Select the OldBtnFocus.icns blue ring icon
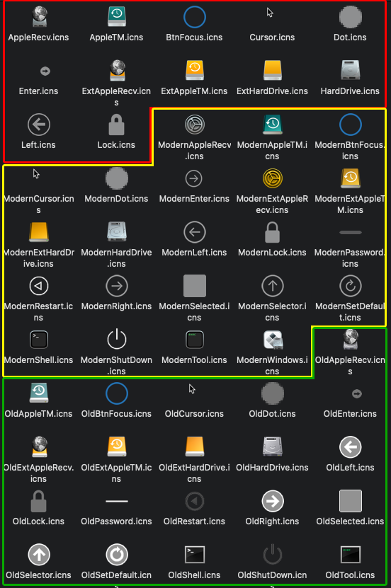This screenshot has height=588, width=391. click(117, 393)
